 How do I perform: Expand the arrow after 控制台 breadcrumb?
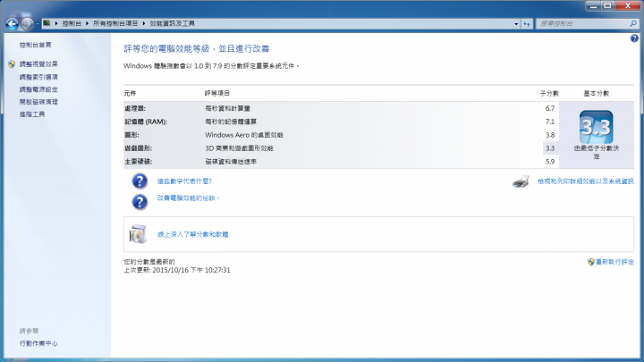click(87, 23)
